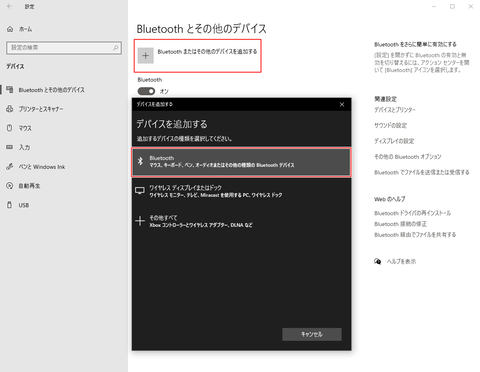Open Bluetooth でファイルを送信または受信する link

[x=422, y=172]
